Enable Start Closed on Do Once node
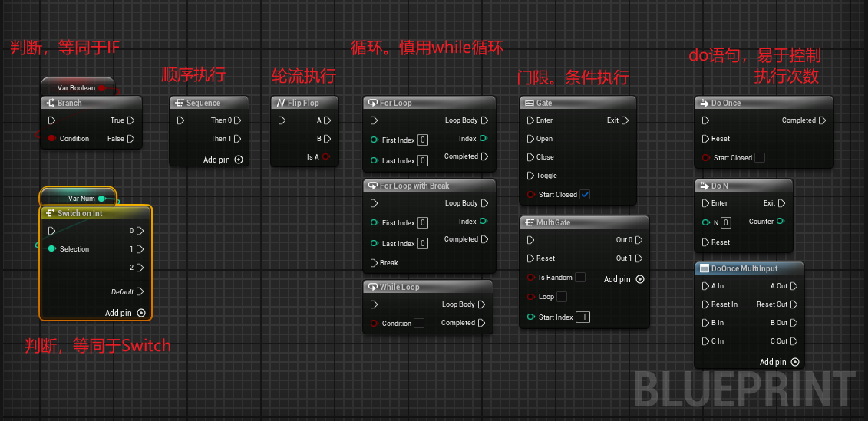The image size is (868, 421). [760, 158]
